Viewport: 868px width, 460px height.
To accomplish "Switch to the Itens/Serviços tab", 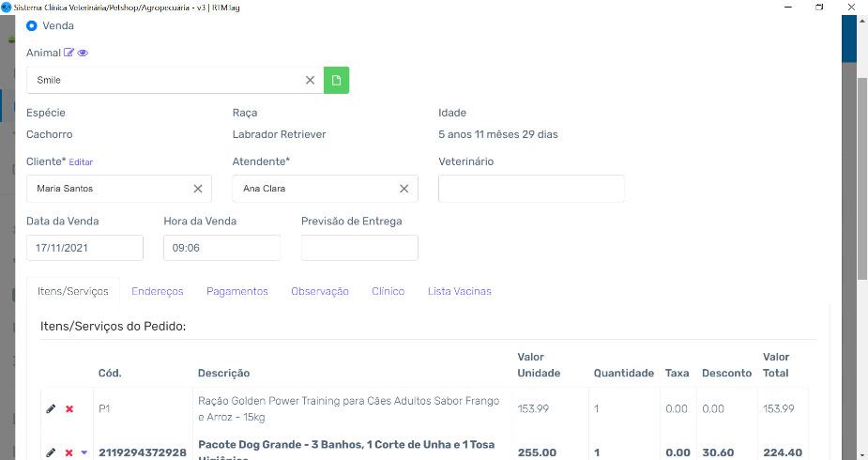I will [73, 291].
